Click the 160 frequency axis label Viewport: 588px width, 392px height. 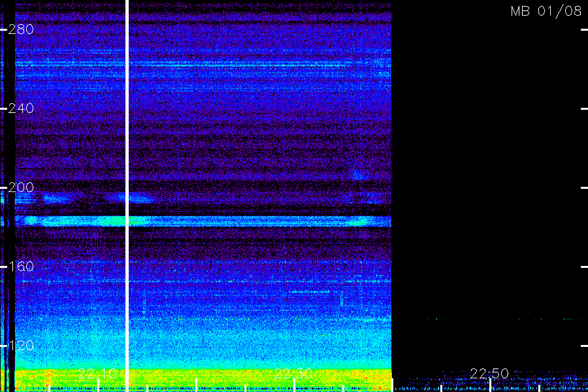coord(21,267)
